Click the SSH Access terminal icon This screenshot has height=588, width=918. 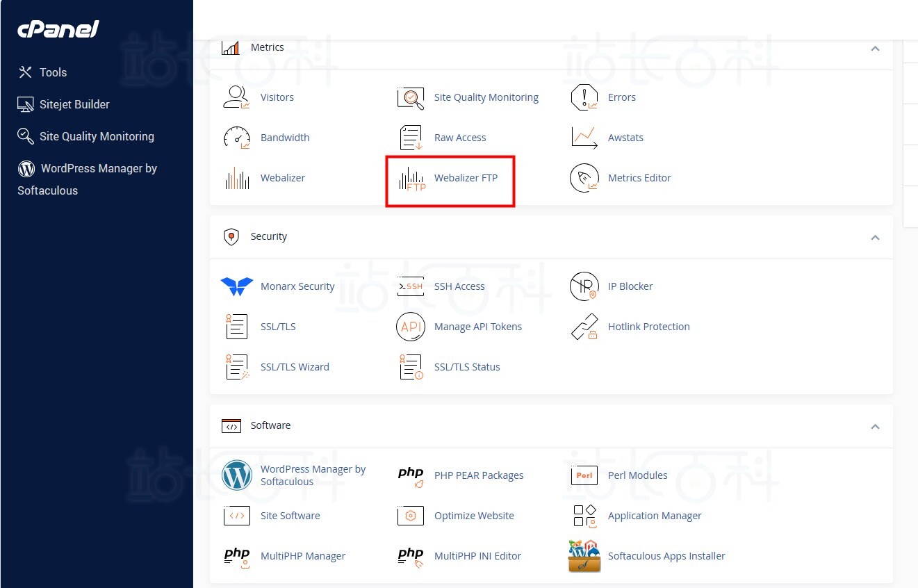tap(411, 286)
